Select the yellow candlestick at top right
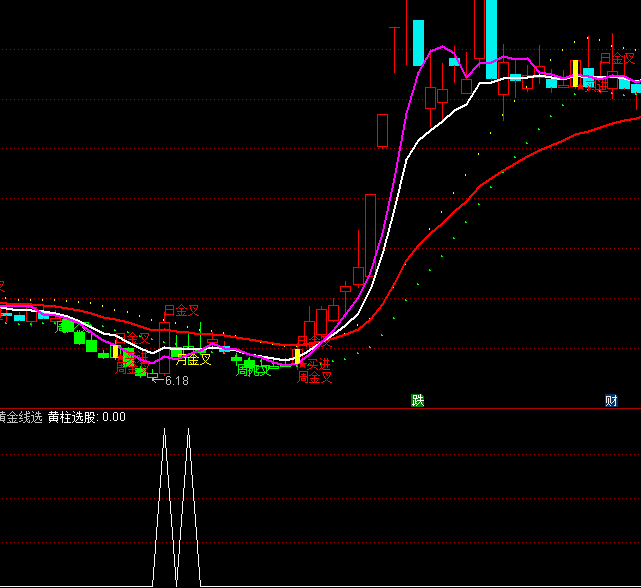Viewport: 641px width, 588px height. pyautogui.click(x=576, y=72)
